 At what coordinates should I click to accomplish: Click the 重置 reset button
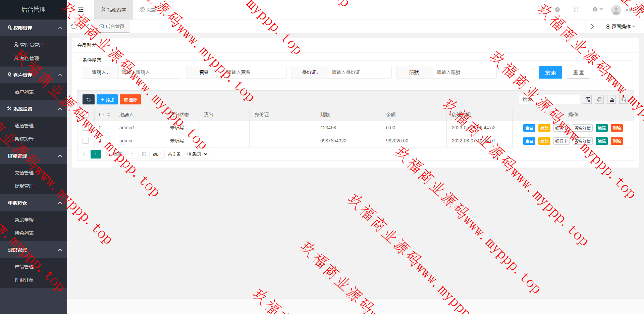tap(579, 72)
